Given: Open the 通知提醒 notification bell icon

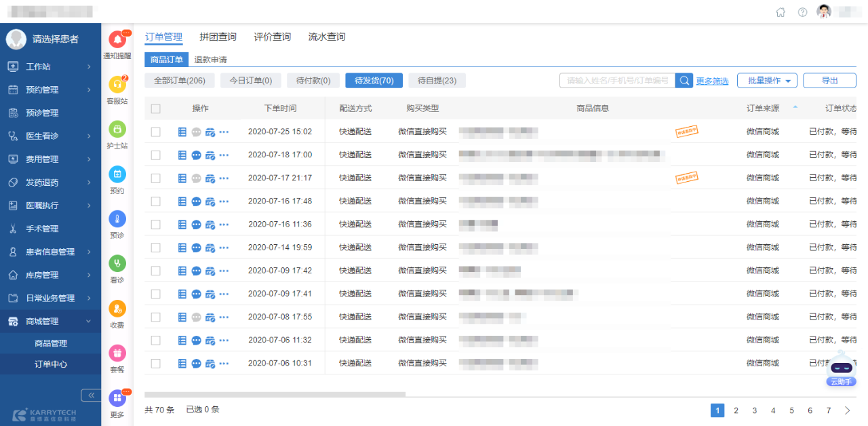Looking at the screenshot, I should (x=117, y=40).
